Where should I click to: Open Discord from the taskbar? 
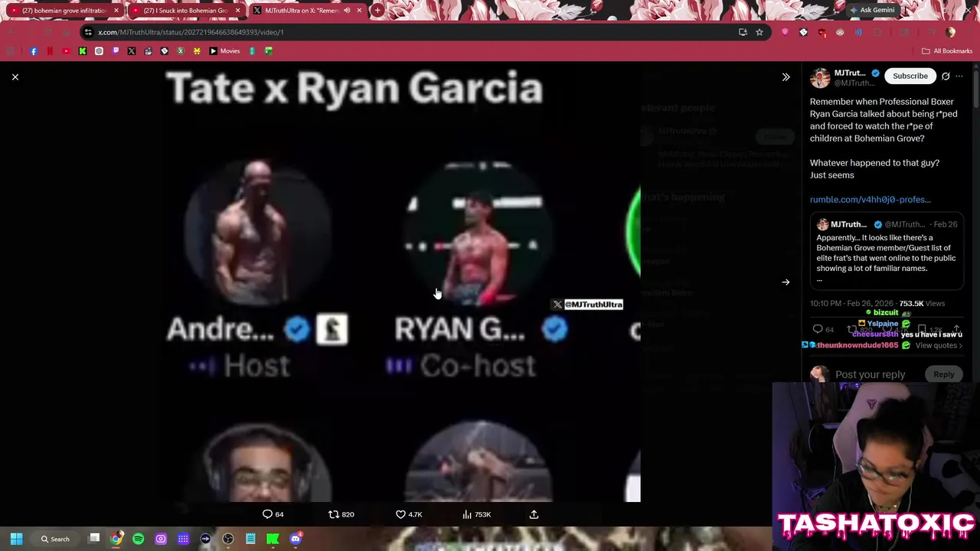[296, 539]
